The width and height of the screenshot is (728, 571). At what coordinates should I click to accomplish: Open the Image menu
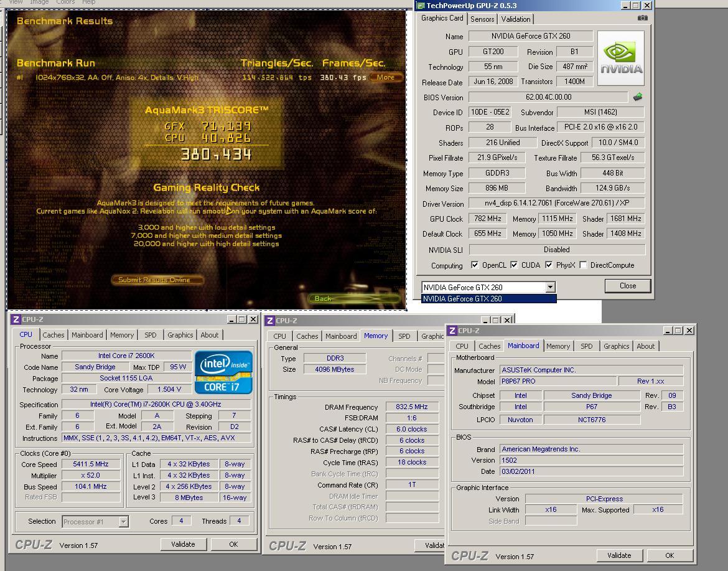click(x=39, y=2)
